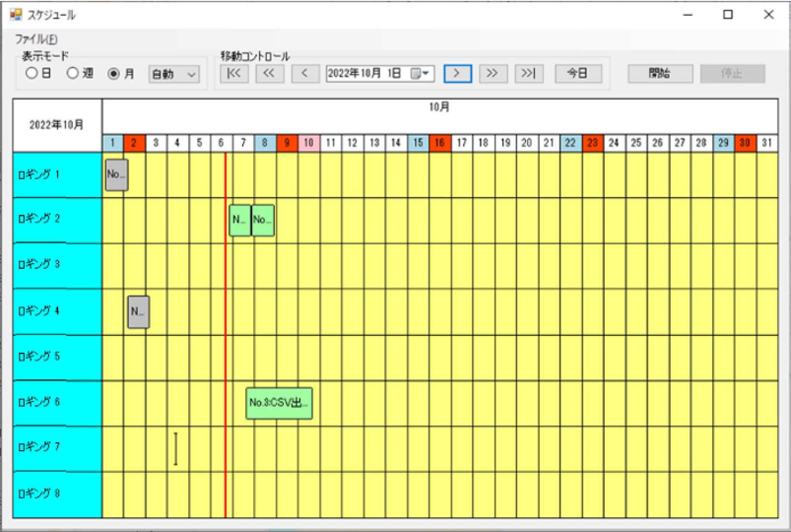Move forward one month with the >> button
Screen dimensions: 791x532
(493, 74)
